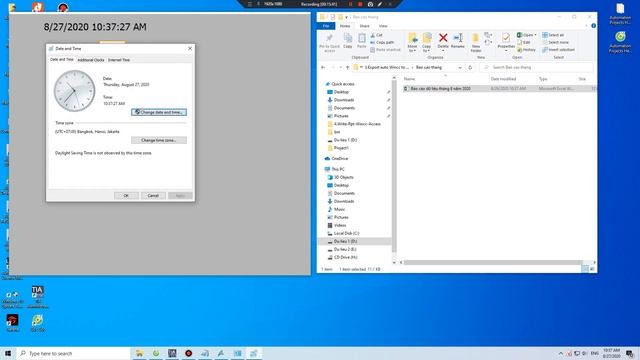The width and height of the screenshot is (640, 360).
Task: Click Cut in the Clipboard group
Action: pos(377,35)
